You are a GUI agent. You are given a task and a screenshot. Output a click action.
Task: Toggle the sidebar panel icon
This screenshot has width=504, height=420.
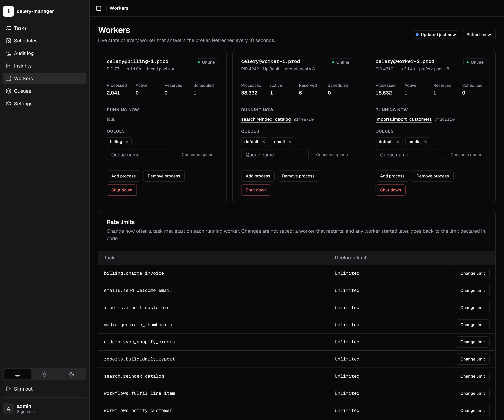coord(99,8)
